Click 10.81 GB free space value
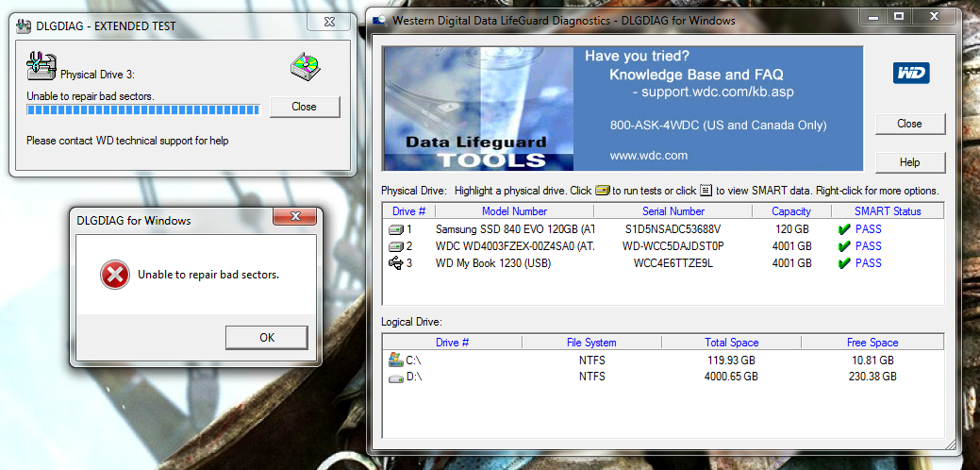The image size is (980, 470). (x=872, y=361)
